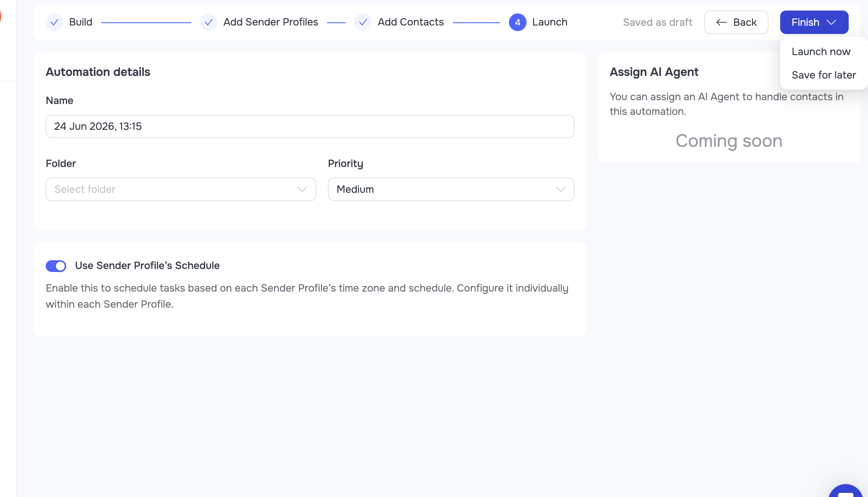Click the Automation details heading
Viewport: 868px width, 497px height.
(98, 72)
